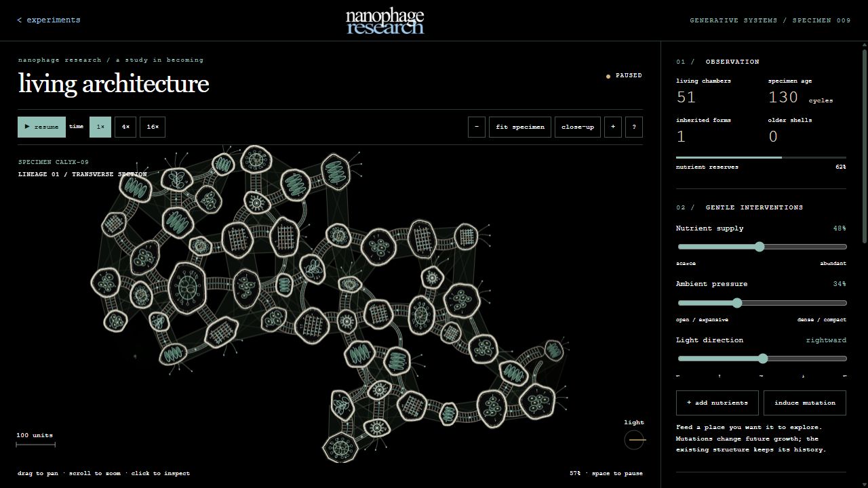
Task: Click the living architecture heading
Action: [x=113, y=83]
